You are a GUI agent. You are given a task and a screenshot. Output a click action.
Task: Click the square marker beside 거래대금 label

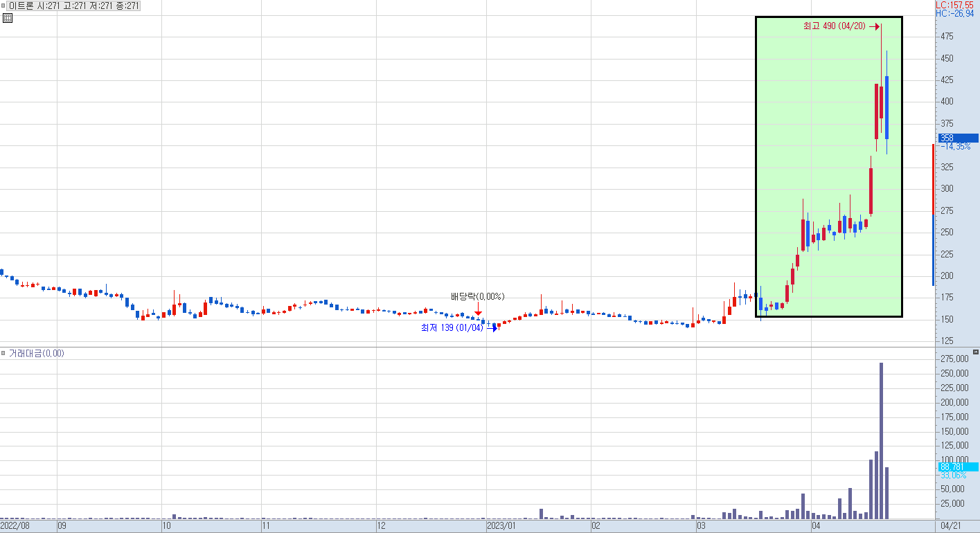(3, 353)
